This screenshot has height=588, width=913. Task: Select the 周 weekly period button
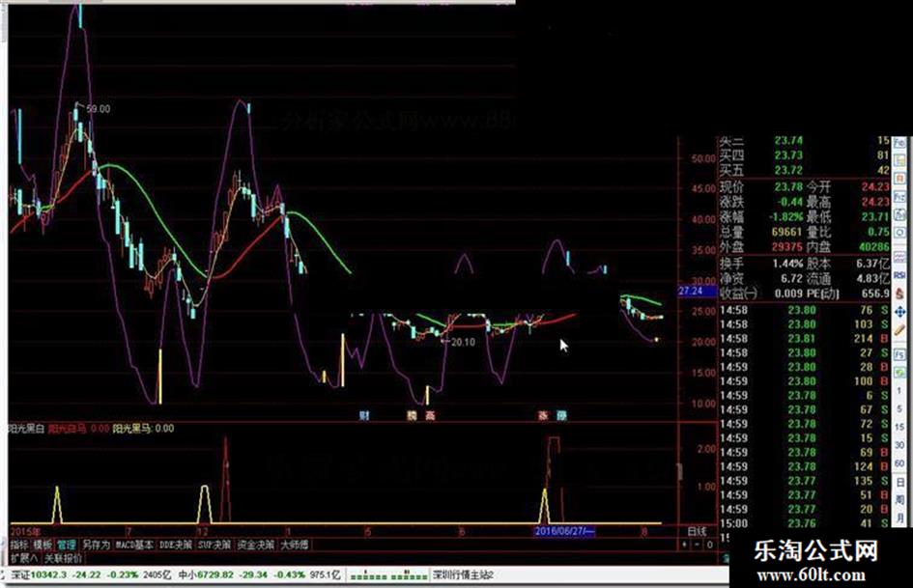click(899, 500)
